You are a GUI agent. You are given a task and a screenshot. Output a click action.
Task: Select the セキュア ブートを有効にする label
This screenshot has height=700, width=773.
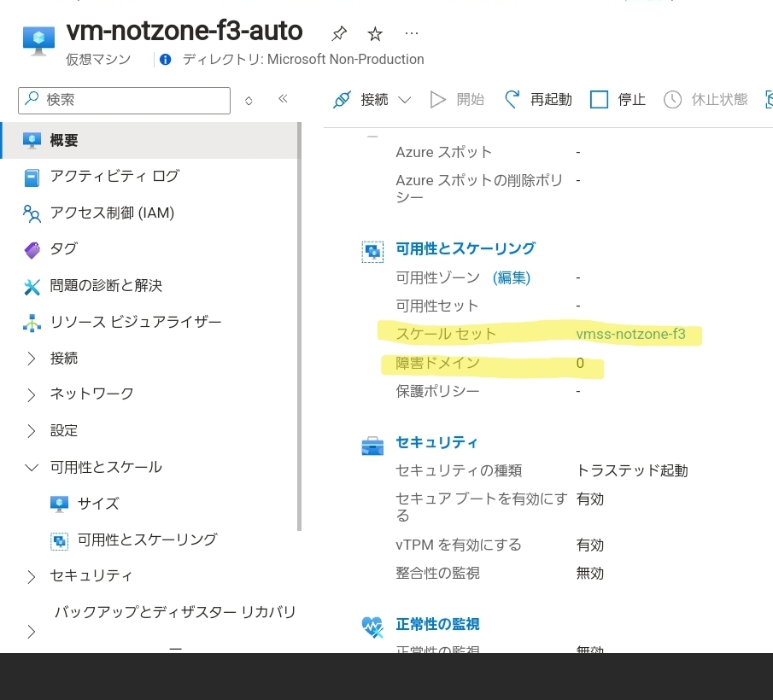click(x=482, y=507)
